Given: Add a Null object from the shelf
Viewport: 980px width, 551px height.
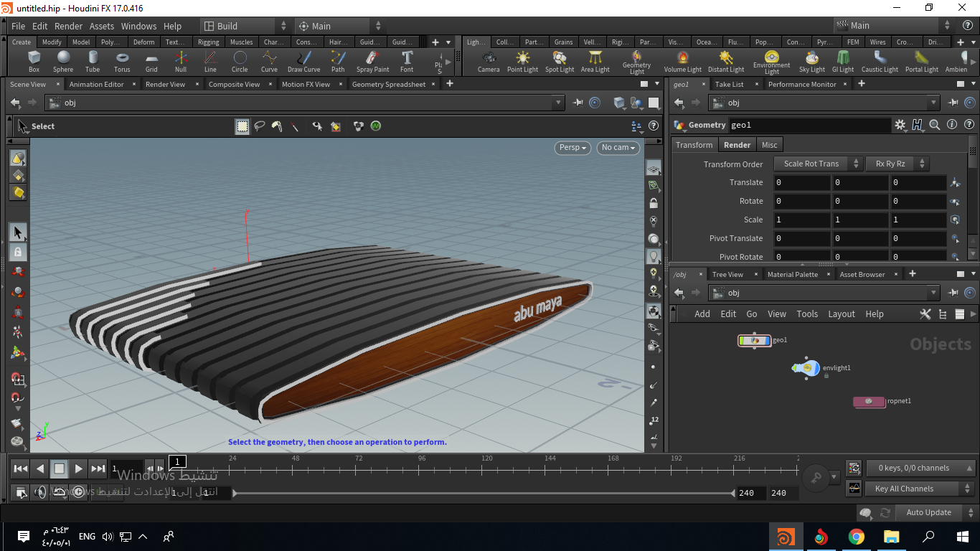Looking at the screenshot, I should (181, 61).
